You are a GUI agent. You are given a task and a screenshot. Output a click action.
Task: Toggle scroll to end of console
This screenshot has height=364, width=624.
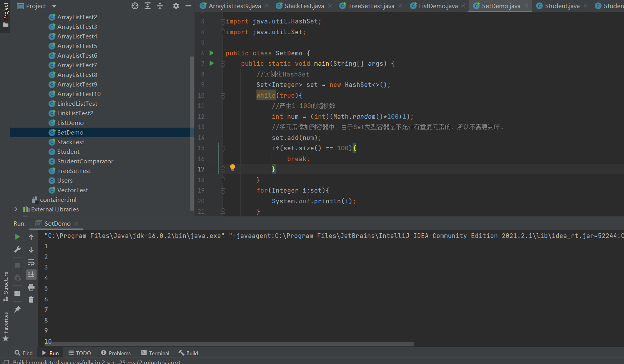coord(31,274)
